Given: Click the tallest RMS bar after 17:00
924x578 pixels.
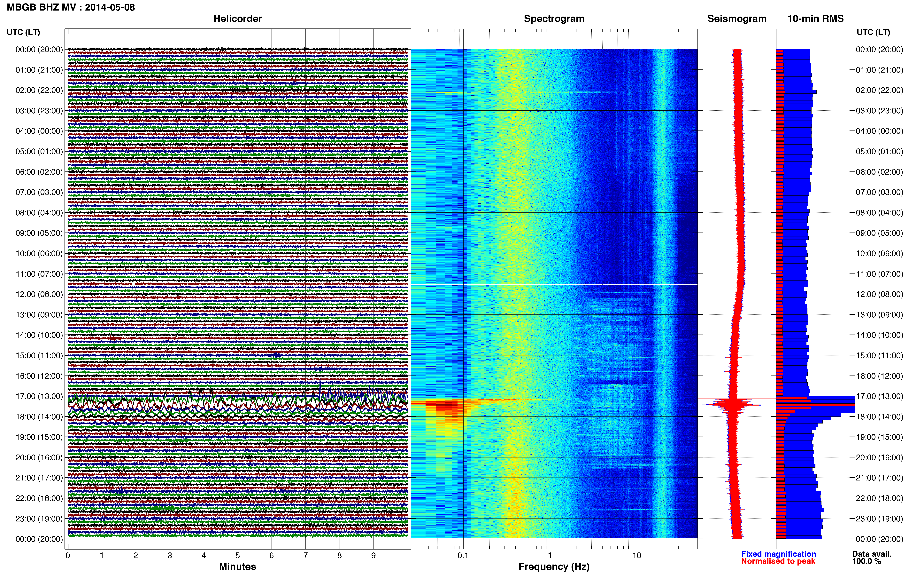Looking at the screenshot, I should pos(816,404).
